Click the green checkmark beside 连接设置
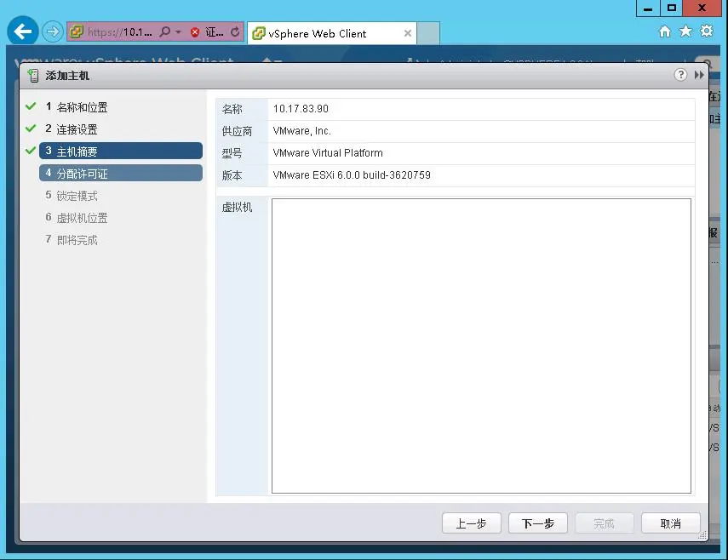This screenshot has width=728, height=560. (x=31, y=128)
